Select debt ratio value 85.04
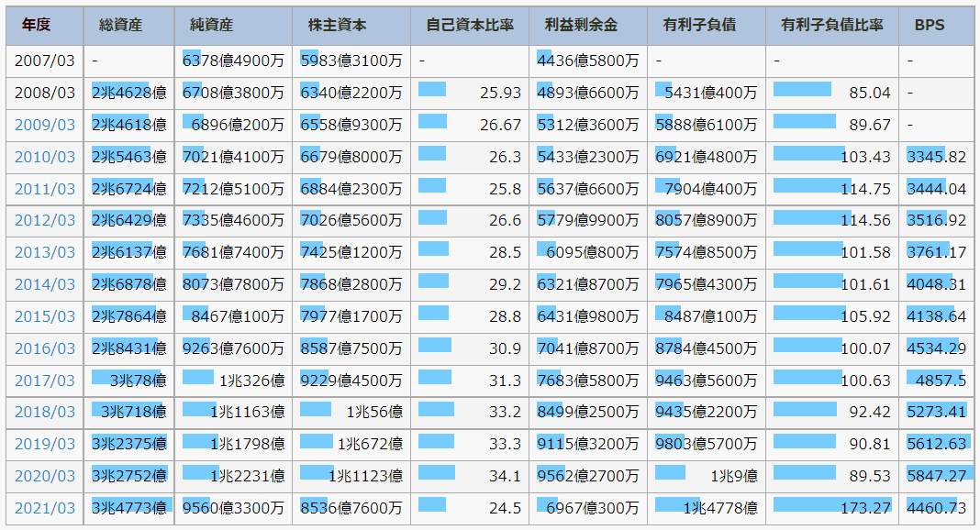Image resolution: width=980 pixels, height=530 pixels. 870,93
